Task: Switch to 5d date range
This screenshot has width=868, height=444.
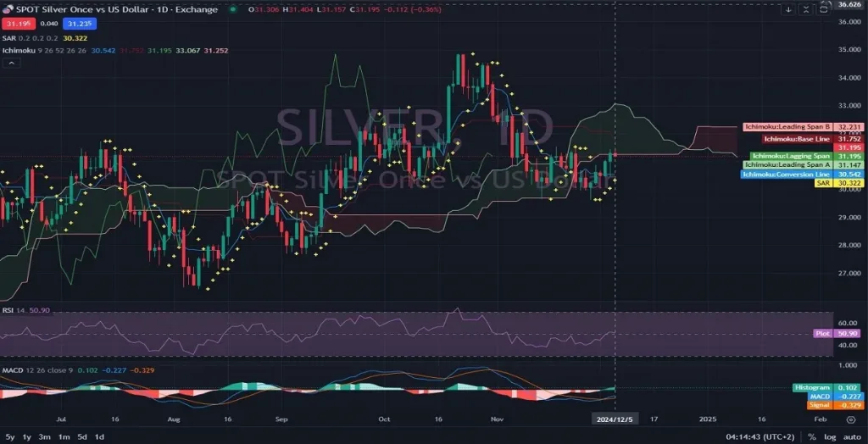Action: [x=82, y=437]
